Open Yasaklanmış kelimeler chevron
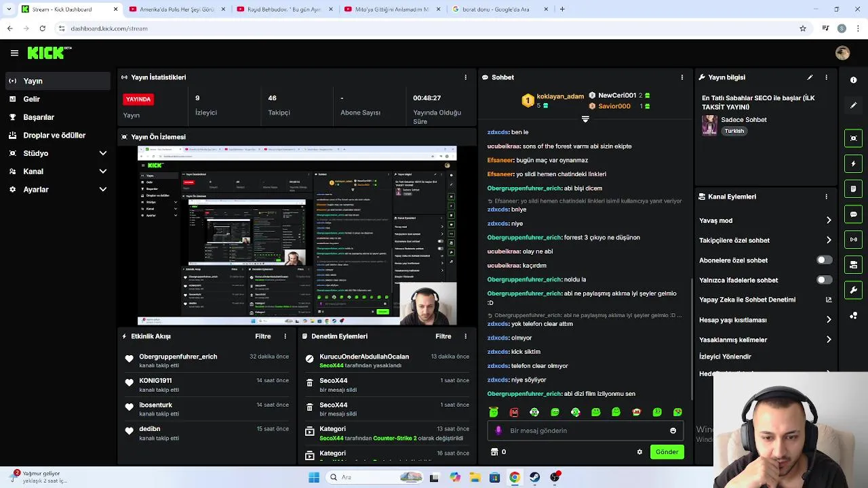Viewport: 868px width, 488px height. pos(829,340)
